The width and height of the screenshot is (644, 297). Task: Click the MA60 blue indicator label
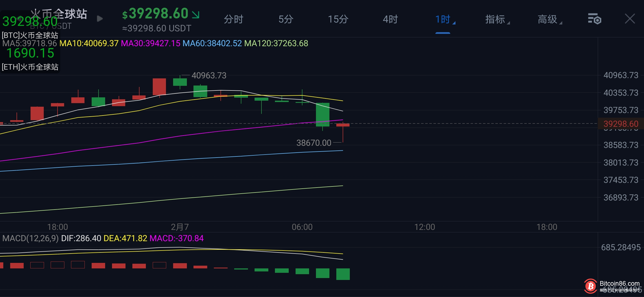tap(212, 43)
